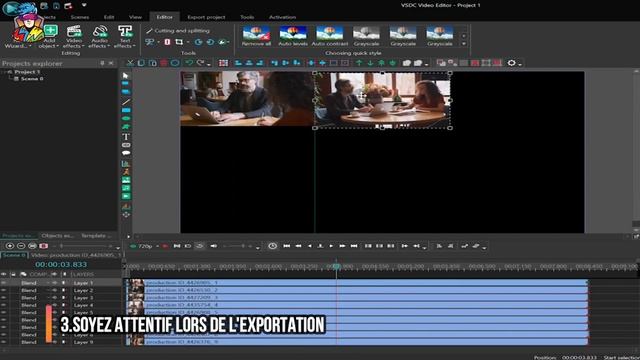
Task: Click the green move down arrow icon
Action: click(x=370, y=63)
